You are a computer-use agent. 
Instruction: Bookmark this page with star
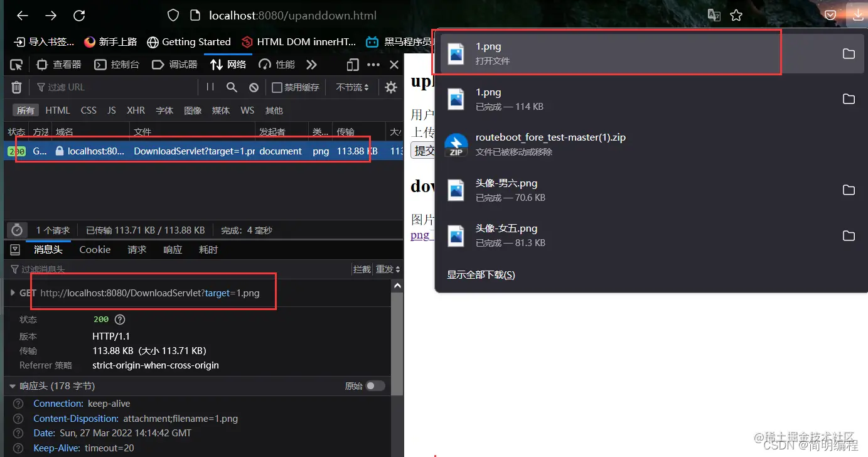[736, 16]
